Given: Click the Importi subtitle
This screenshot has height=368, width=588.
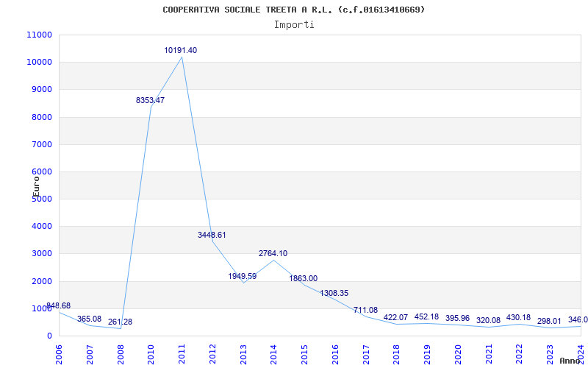Looking at the screenshot, I should coord(294,25).
